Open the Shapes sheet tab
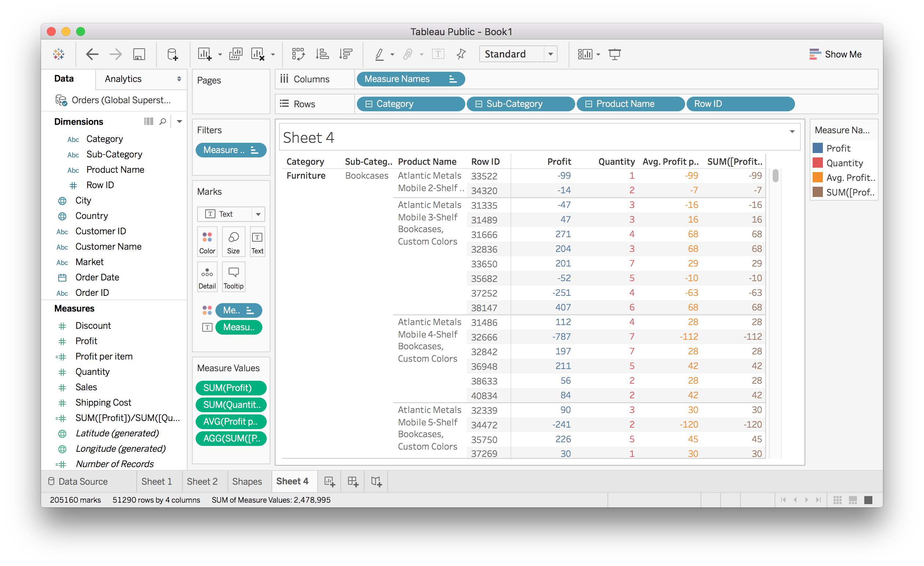924x566 pixels. coord(247,481)
